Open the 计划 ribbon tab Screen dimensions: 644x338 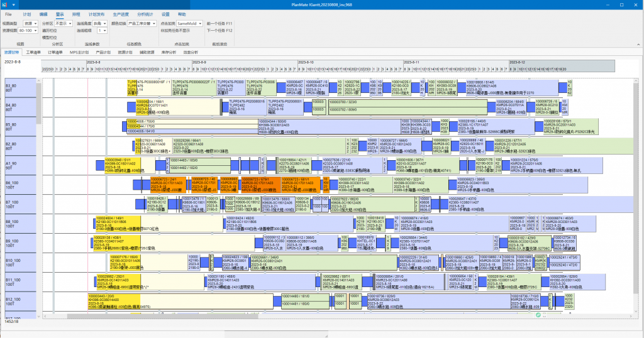tap(27, 14)
